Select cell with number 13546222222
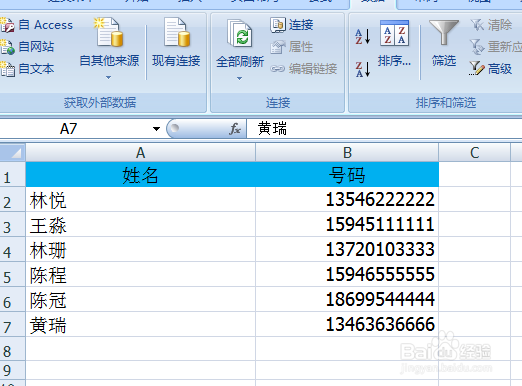Image resolution: width=522 pixels, height=386 pixels. point(347,199)
